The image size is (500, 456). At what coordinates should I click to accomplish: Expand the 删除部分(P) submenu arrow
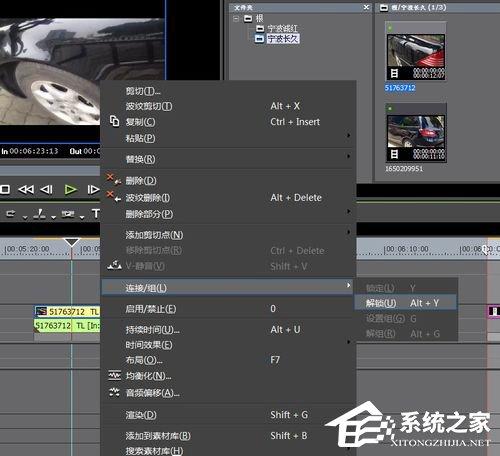pos(348,211)
